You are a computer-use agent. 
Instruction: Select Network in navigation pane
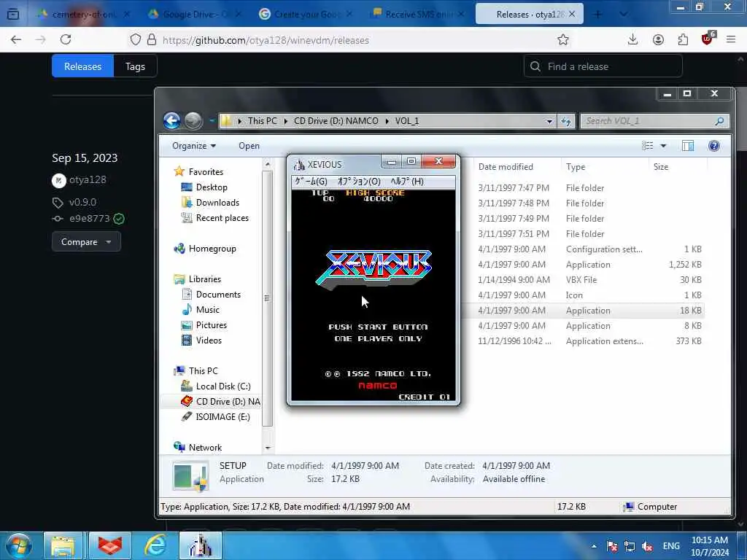[x=205, y=447]
